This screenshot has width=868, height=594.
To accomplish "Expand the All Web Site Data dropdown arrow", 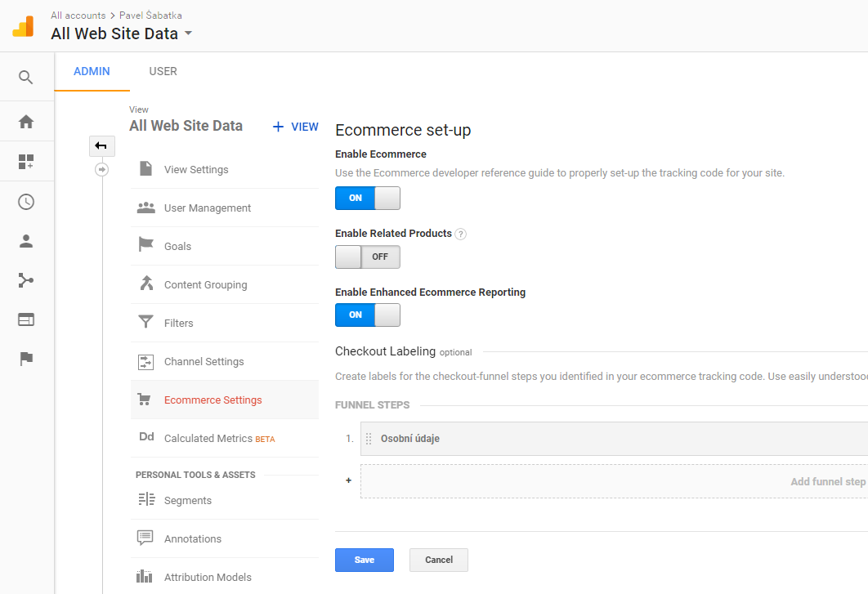I will click(188, 33).
